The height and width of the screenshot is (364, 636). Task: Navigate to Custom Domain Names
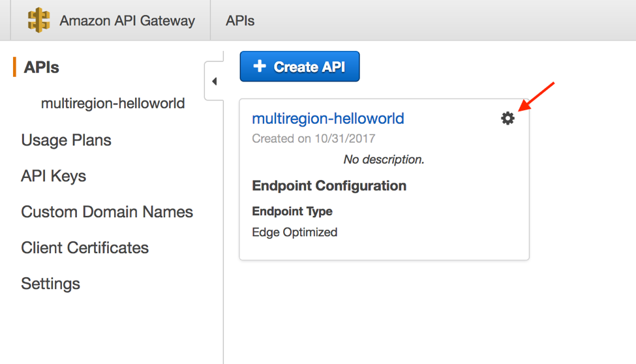(107, 212)
